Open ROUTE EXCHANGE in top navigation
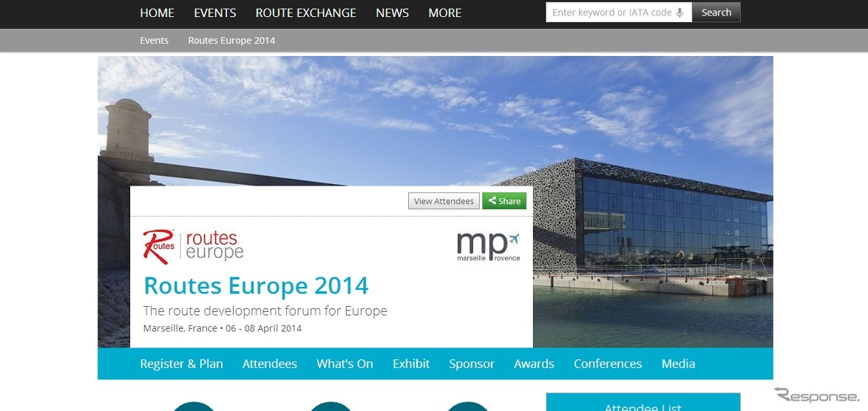 305,13
